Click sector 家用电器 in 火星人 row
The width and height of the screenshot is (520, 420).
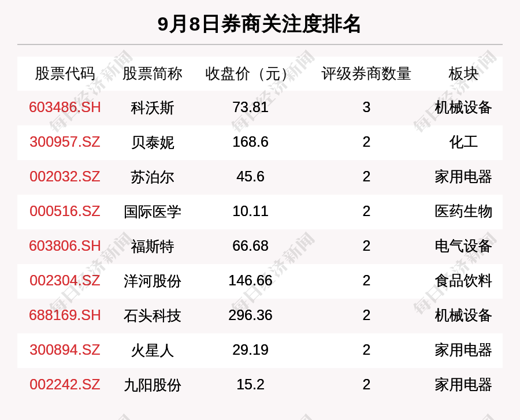[x=463, y=351]
